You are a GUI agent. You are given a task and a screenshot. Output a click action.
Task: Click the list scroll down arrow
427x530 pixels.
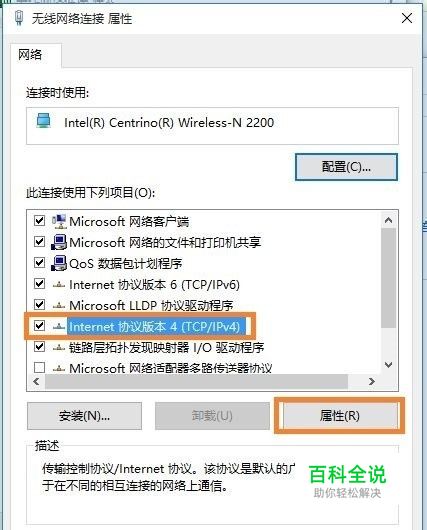[388, 365]
